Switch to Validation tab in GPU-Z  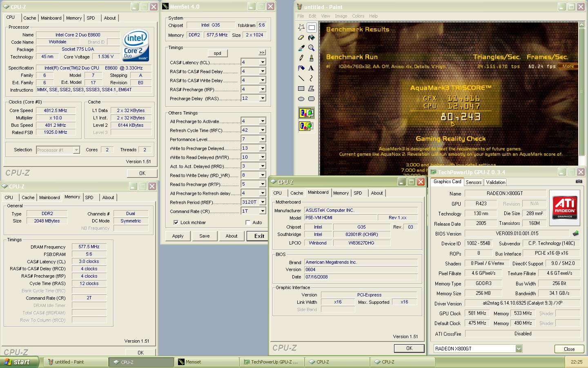click(x=495, y=182)
